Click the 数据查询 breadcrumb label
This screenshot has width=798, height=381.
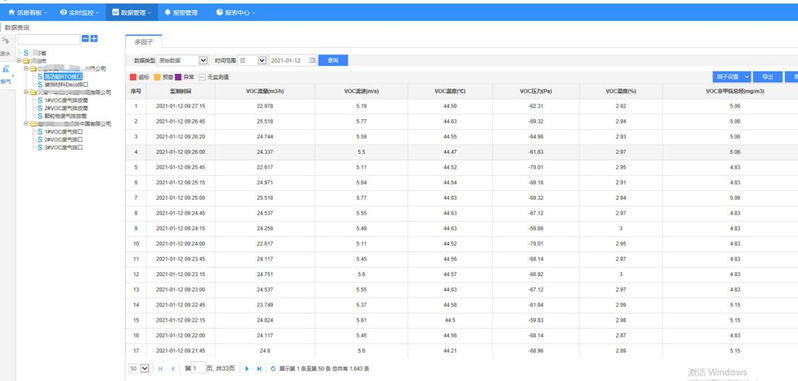(x=17, y=27)
